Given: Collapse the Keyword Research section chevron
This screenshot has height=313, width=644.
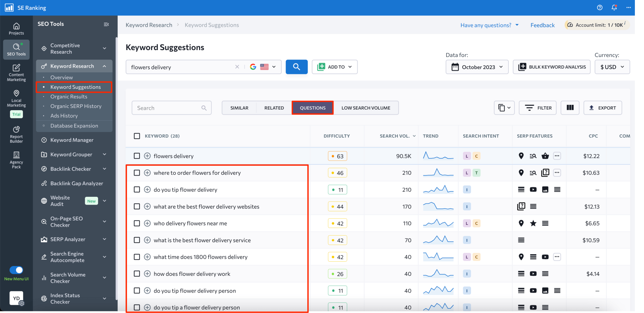Looking at the screenshot, I should point(104,66).
